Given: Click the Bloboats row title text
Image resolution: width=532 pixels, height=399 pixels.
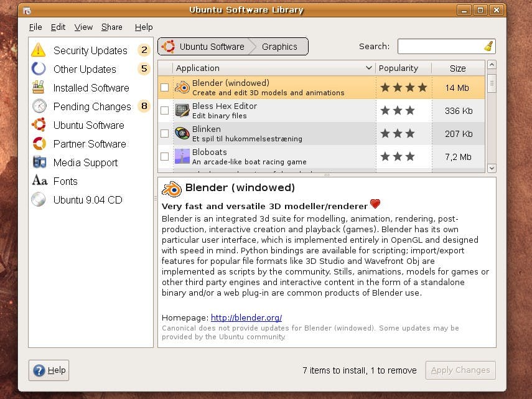Looking at the screenshot, I should coord(209,152).
